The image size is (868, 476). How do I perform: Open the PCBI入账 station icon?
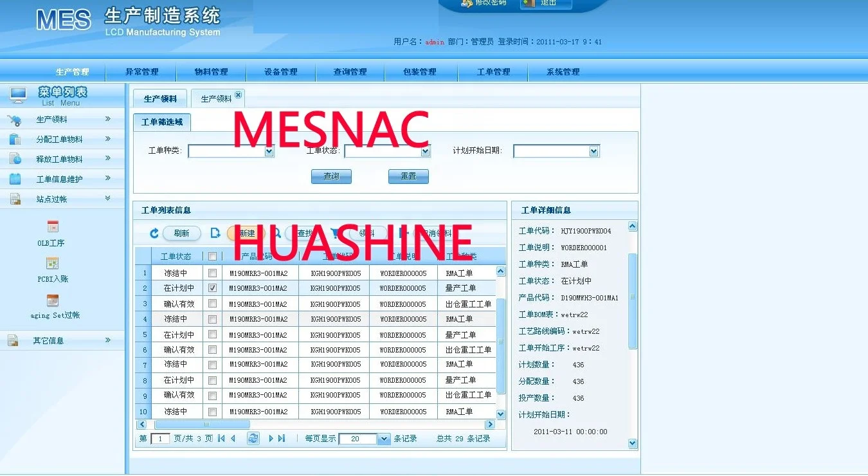pyautogui.click(x=53, y=263)
